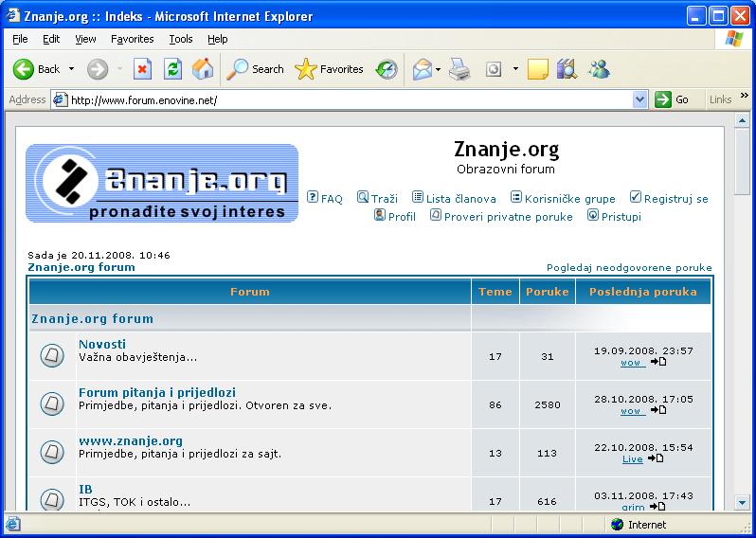Launch Messenger people icon
The width and height of the screenshot is (756, 538).
pos(599,69)
